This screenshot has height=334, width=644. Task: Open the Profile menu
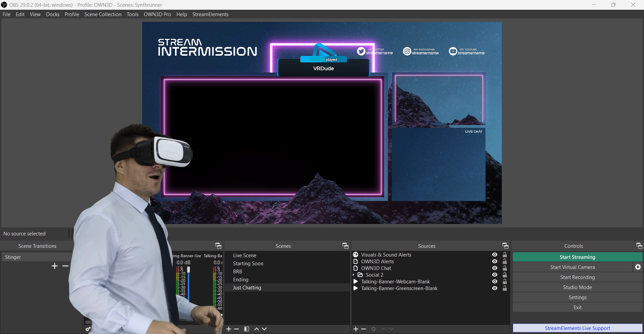pos(72,14)
